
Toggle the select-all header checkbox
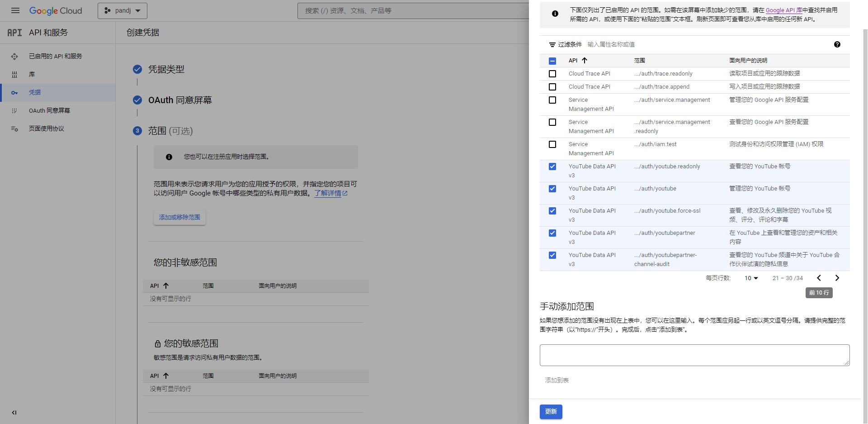(x=552, y=61)
